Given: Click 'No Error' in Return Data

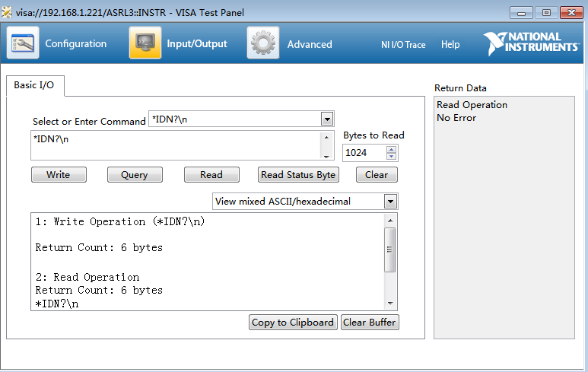Looking at the screenshot, I should [456, 118].
